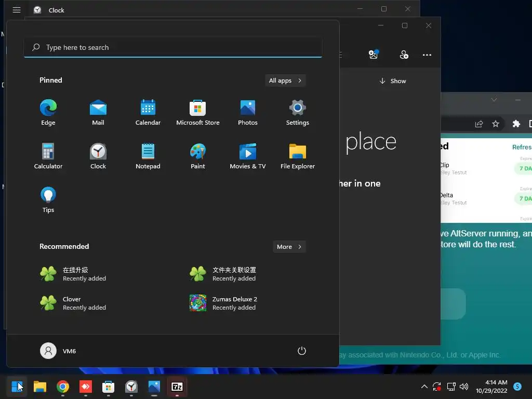Viewport: 532px width, 399px height.
Task: Open File Explorer from the taskbar
Action: (39, 387)
